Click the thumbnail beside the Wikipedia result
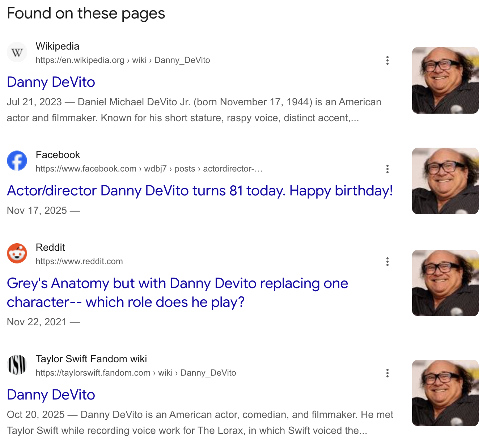The image size is (487, 448). tap(445, 80)
